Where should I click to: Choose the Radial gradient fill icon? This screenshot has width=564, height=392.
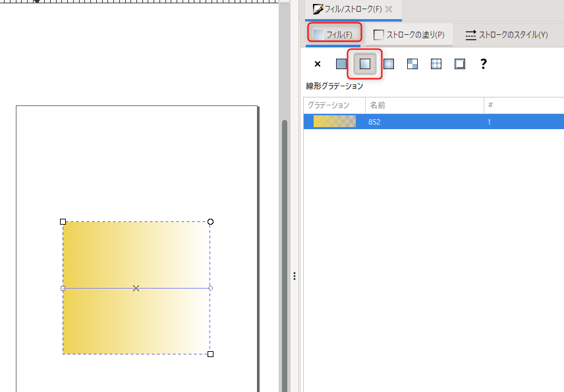pos(389,64)
